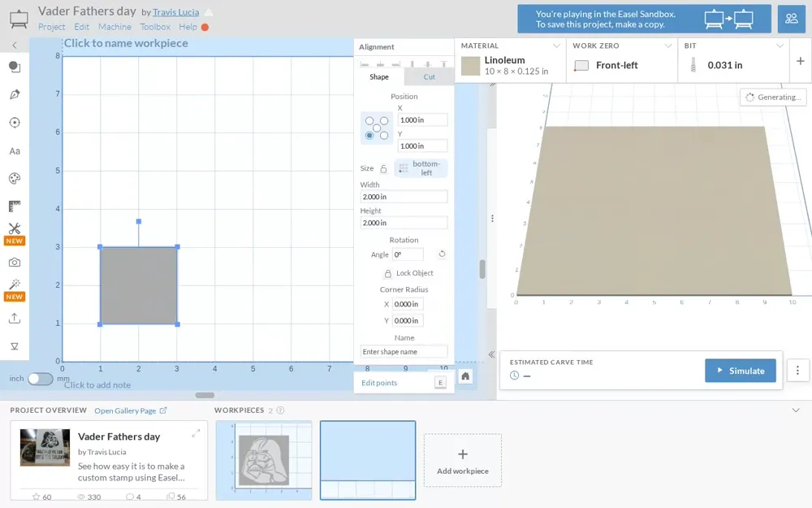Click the bottom sidebar apps icon
812x508 pixels.
pos(15,346)
